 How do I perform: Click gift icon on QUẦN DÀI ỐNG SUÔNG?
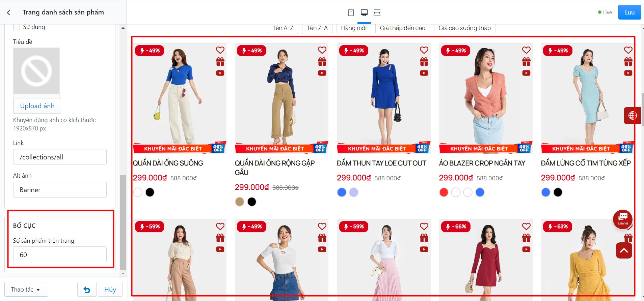coord(220,62)
